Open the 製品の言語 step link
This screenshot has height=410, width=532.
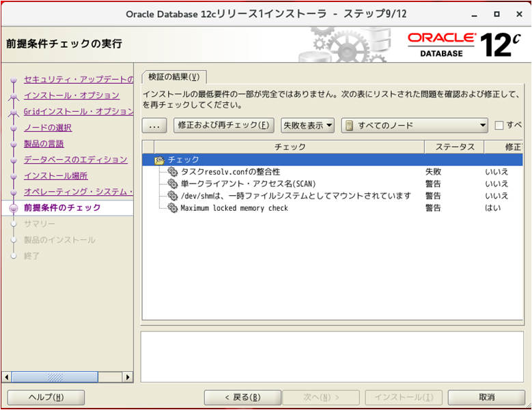[44, 143]
